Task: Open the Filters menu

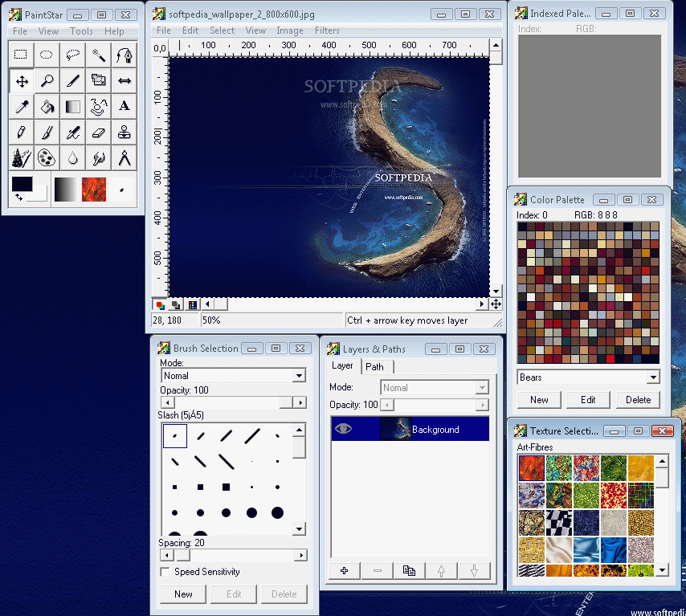Action: (327, 31)
